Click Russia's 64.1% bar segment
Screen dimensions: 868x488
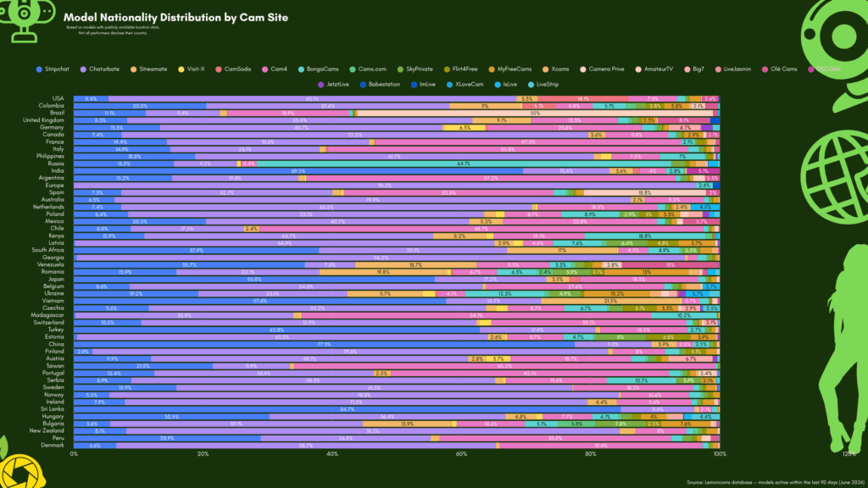[x=464, y=164]
